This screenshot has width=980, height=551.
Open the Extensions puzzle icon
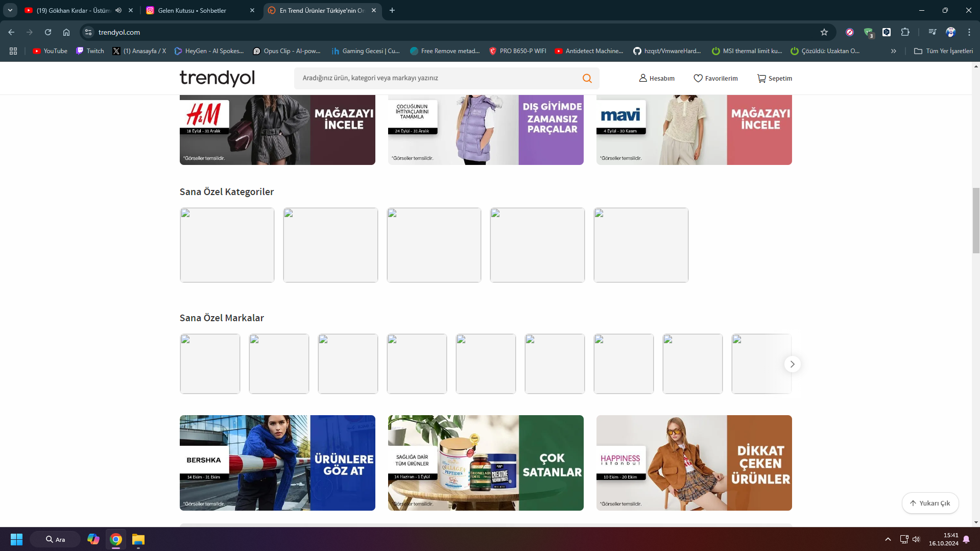pyautogui.click(x=905, y=32)
